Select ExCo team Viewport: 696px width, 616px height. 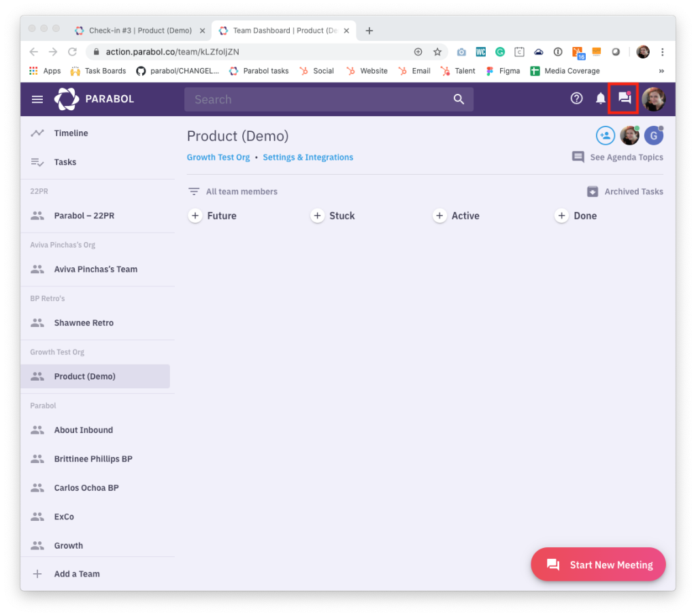95,517
